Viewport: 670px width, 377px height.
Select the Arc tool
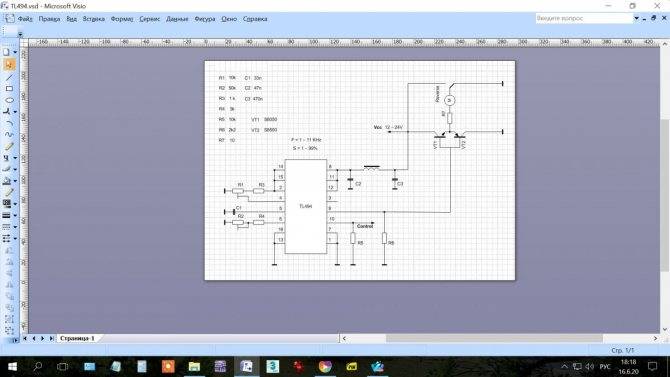coord(9,123)
